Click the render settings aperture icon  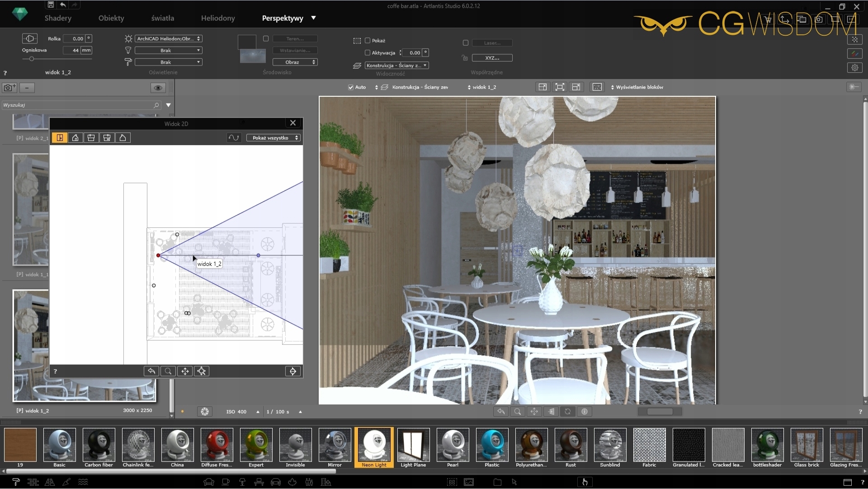205,412
